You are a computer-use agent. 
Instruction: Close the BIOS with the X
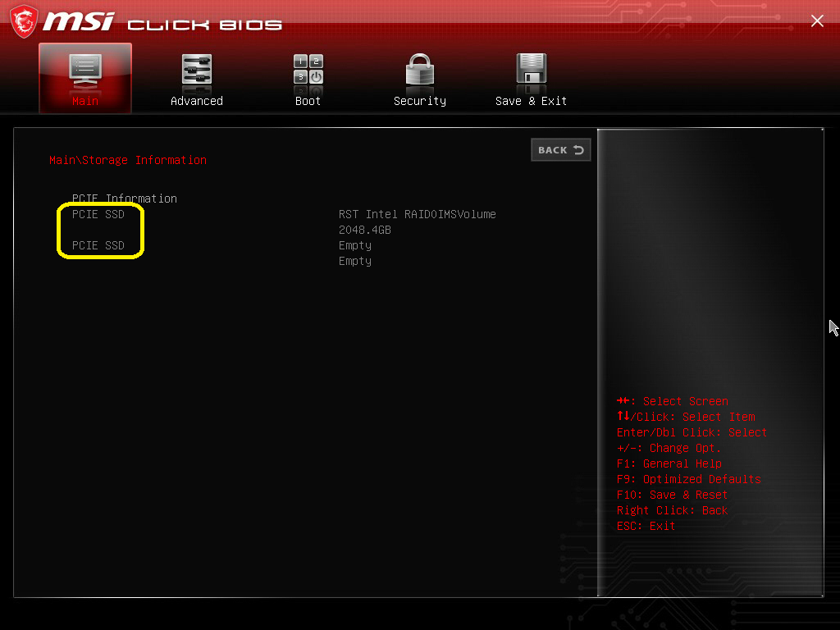click(817, 21)
